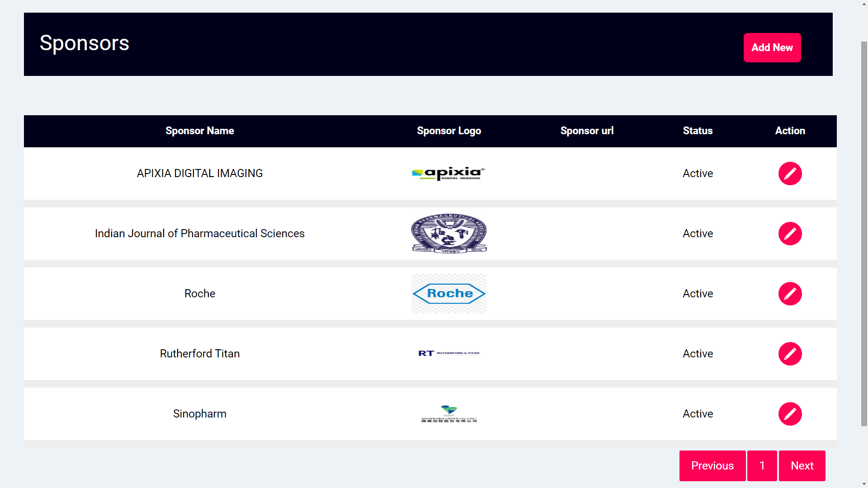Click Active status in the Indian Journal row

tap(698, 234)
